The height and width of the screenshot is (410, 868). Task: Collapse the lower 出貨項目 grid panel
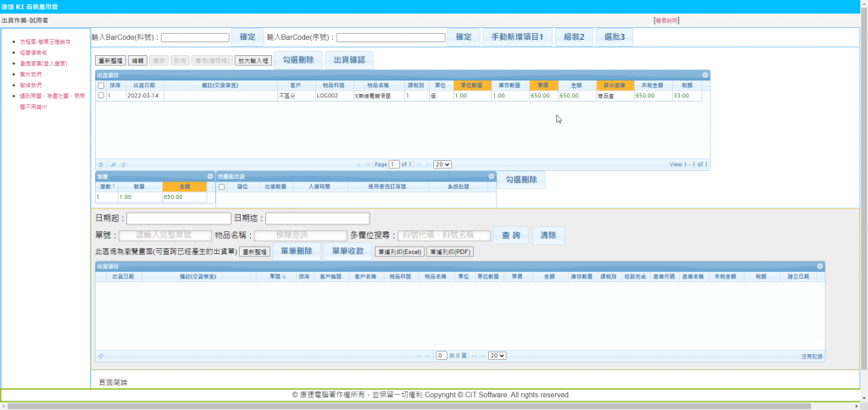[x=820, y=266]
